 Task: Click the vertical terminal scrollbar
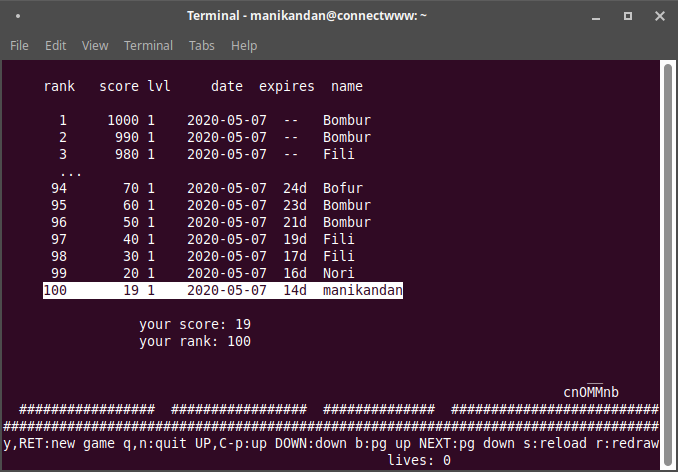click(668, 264)
